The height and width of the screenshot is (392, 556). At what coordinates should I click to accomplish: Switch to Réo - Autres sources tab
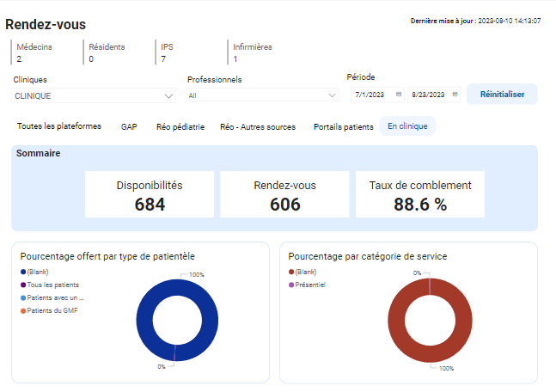[x=258, y=127]
